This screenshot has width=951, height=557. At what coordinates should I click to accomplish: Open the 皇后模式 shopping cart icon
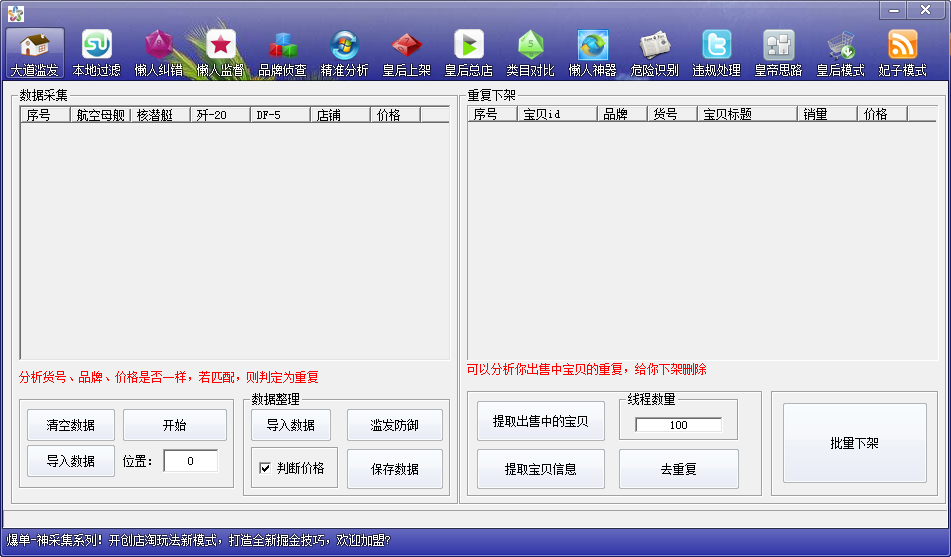(841, 53)
